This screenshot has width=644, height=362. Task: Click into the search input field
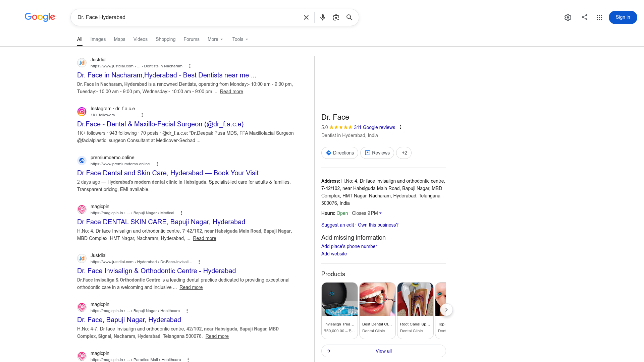click(188, 17)
